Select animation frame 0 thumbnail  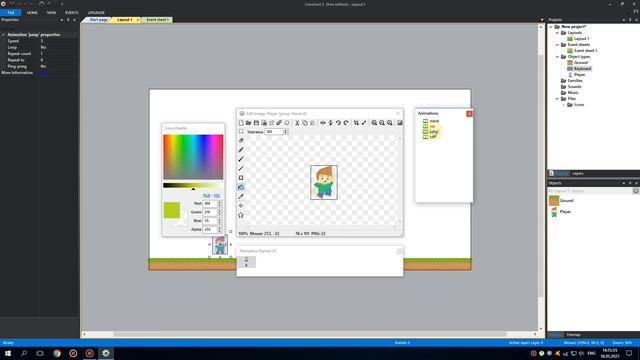[x=246, y=262]
